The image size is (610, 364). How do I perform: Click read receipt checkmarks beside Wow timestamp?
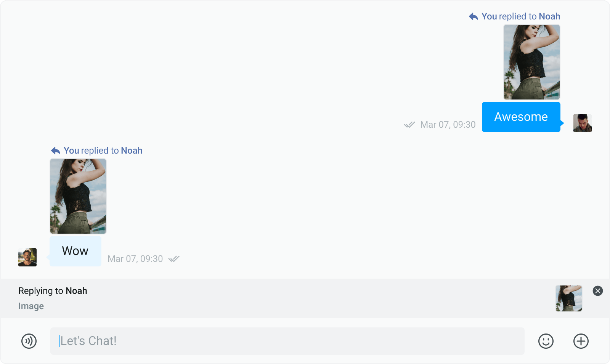(x=174, y=259)
